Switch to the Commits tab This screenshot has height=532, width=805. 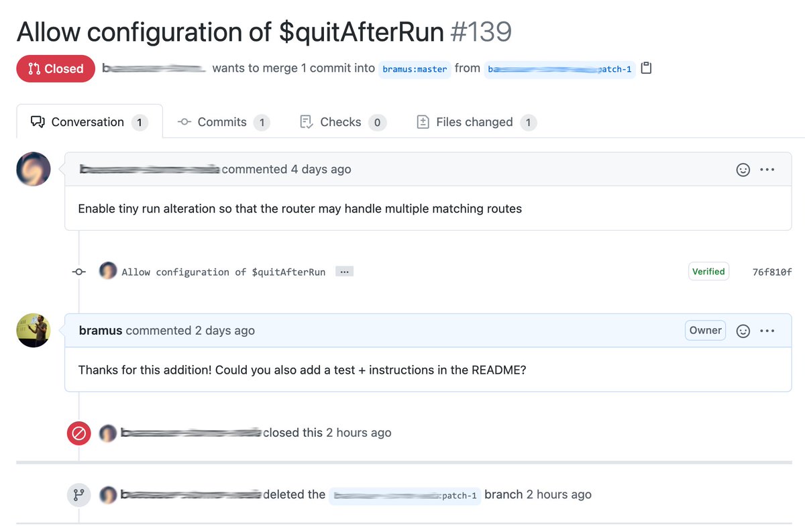click(x=221, y=121)
